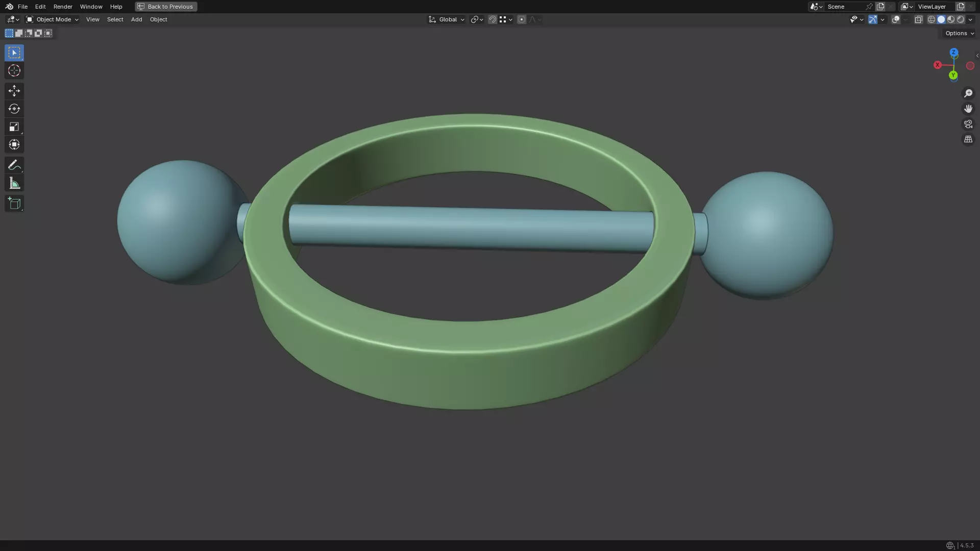The width and height of the screenshot is (980, 551).
Task: Set selection mode to Subtract
Action: pos(29,33)
